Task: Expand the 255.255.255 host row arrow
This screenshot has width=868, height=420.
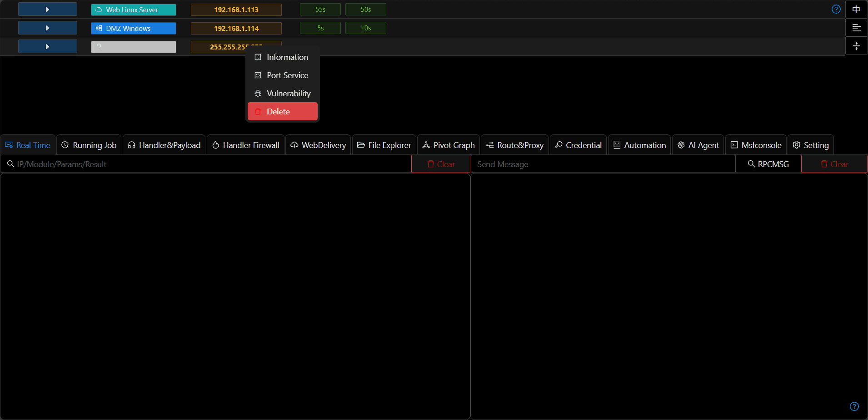Action: (47, 46)
